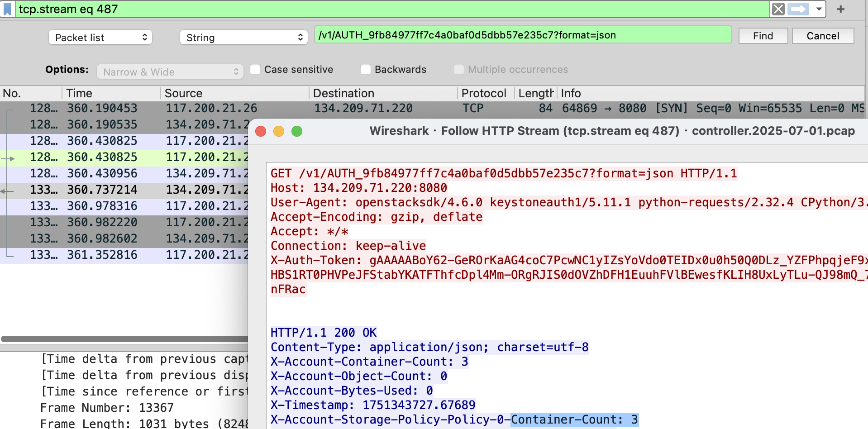Select the 'Time delta from previous disp…' detail line
The image size is (868, 429).
[x=145, y=375]
